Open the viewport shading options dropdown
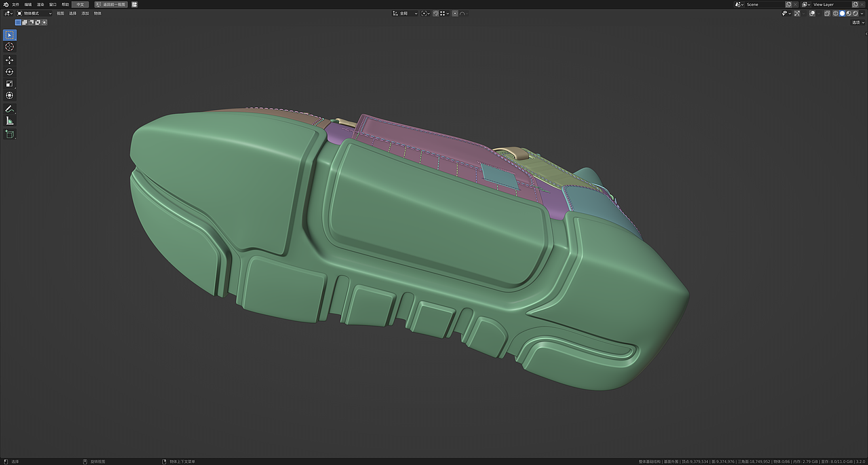The image size is (868, 465). pyautogui.click(x=862, y=14)
